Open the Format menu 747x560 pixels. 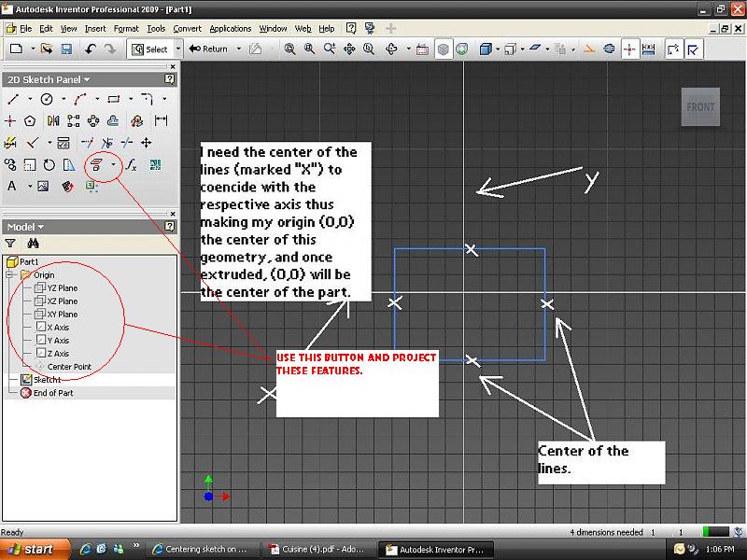[x=126, y=29]
